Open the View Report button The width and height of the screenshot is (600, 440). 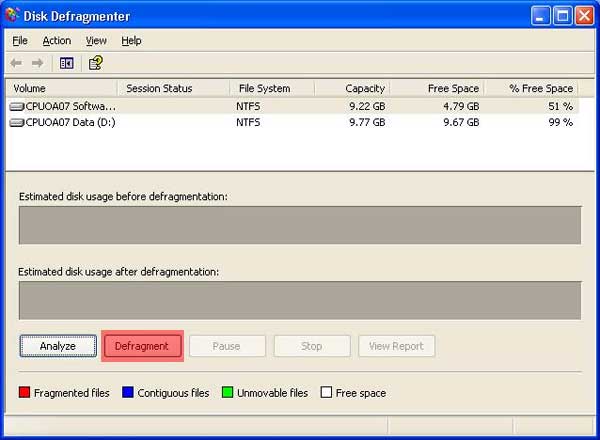[x=396, y=346]
